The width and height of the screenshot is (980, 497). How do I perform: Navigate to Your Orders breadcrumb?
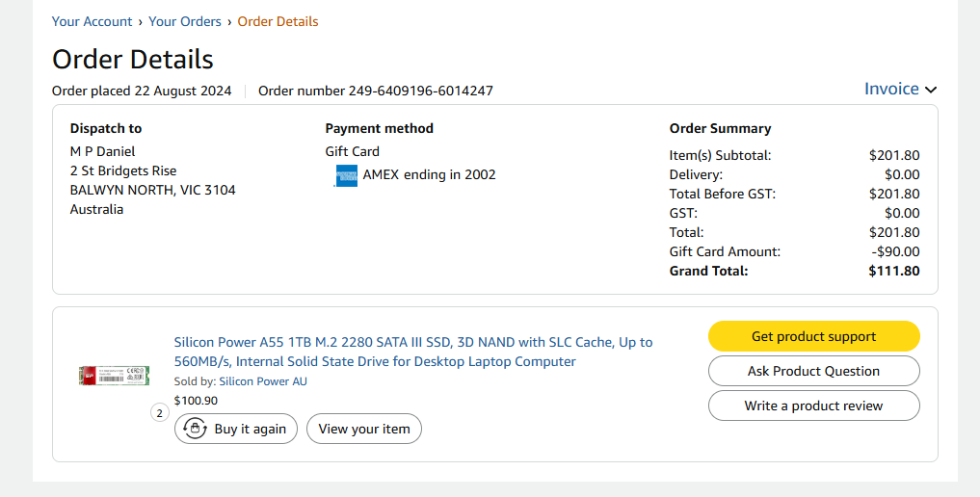coord(185,21)
